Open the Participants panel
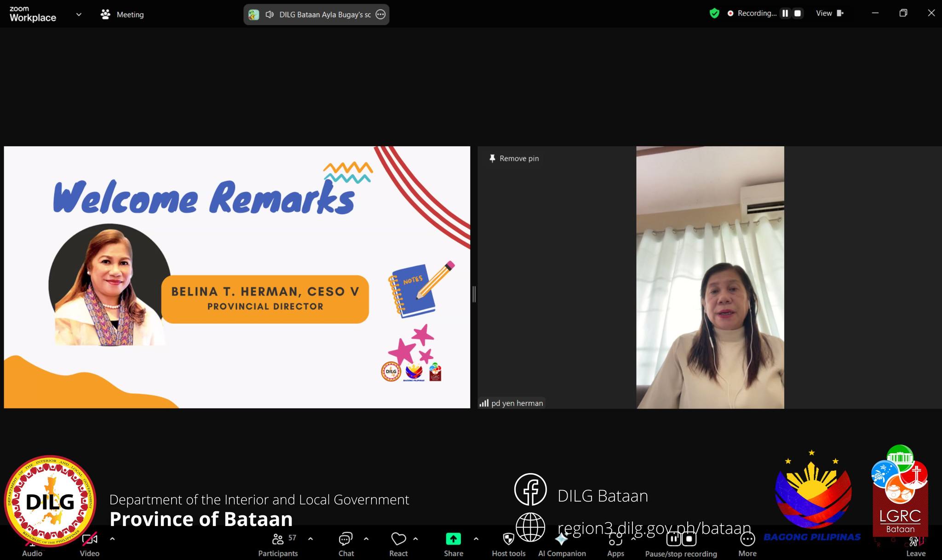942x560 pixels. pos(278,545)
